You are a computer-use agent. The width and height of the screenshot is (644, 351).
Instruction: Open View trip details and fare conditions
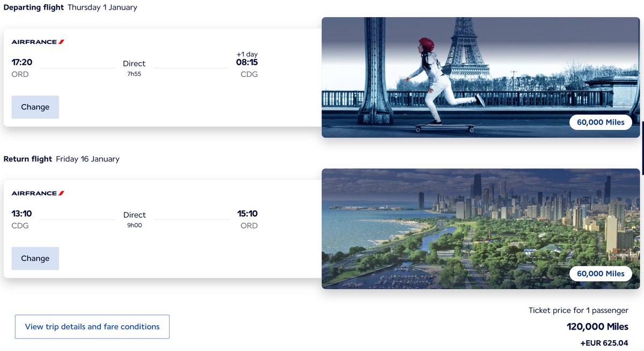92,327
